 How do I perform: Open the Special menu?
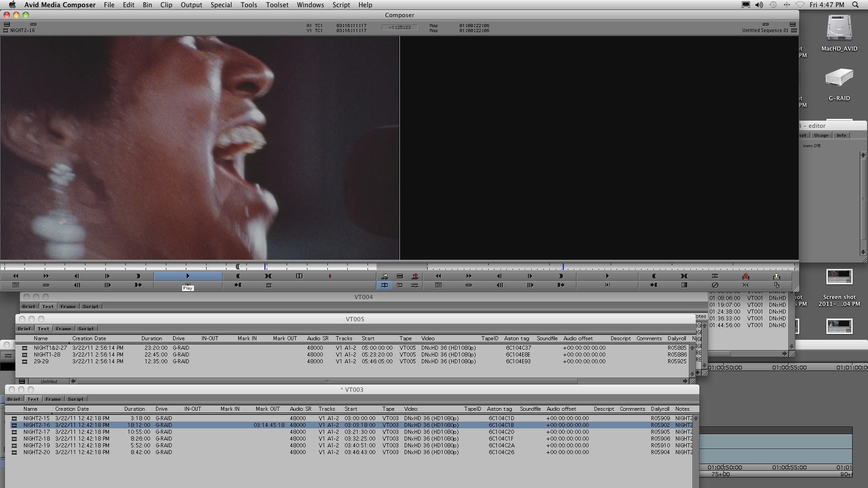221,5
